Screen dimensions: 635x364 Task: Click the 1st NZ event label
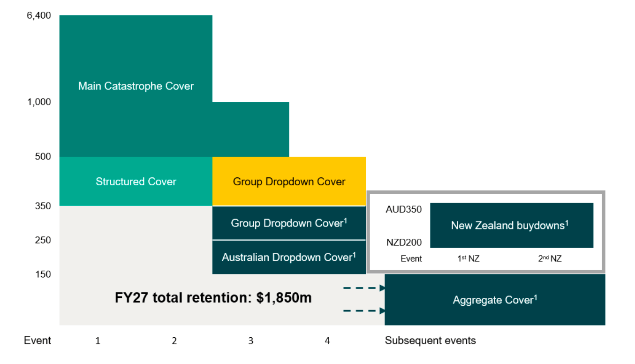469,258
